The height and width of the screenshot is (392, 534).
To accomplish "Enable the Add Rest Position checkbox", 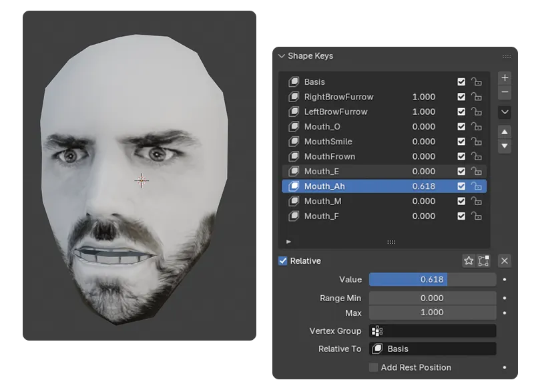I will [x=374, y=367].
